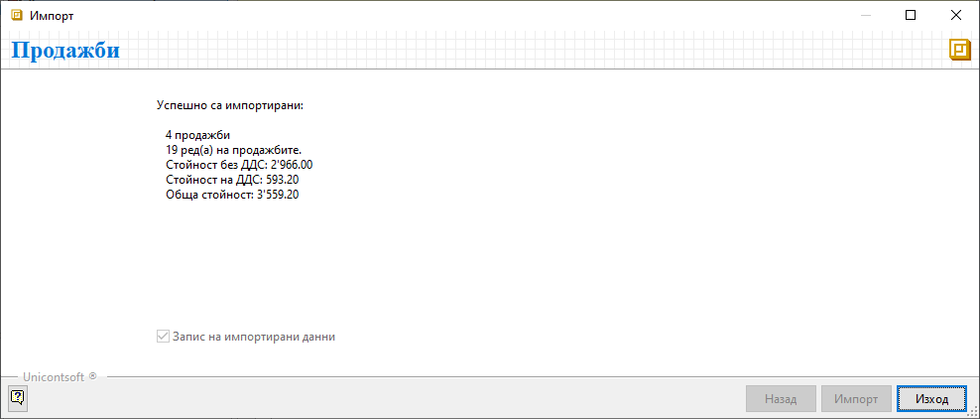Open help with the question mark icon
980x419 pixels.
pyautogui.click(x=18, y=398)
